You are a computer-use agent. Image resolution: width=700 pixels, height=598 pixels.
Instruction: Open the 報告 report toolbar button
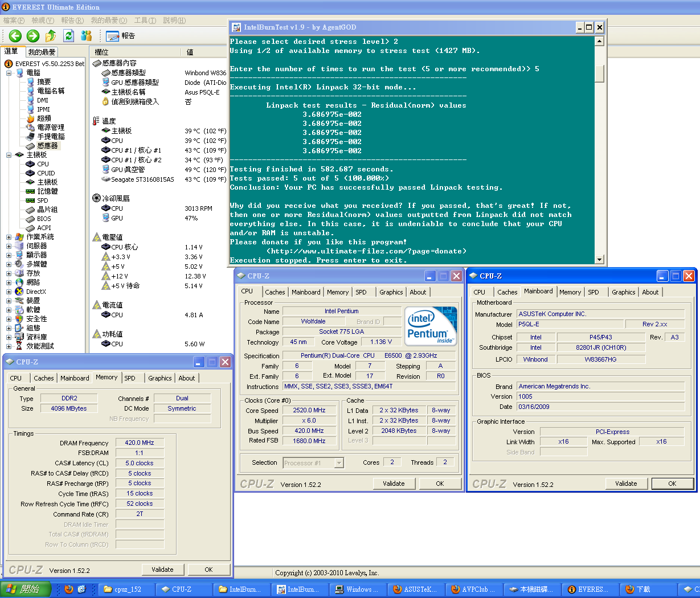pos(121,36)
